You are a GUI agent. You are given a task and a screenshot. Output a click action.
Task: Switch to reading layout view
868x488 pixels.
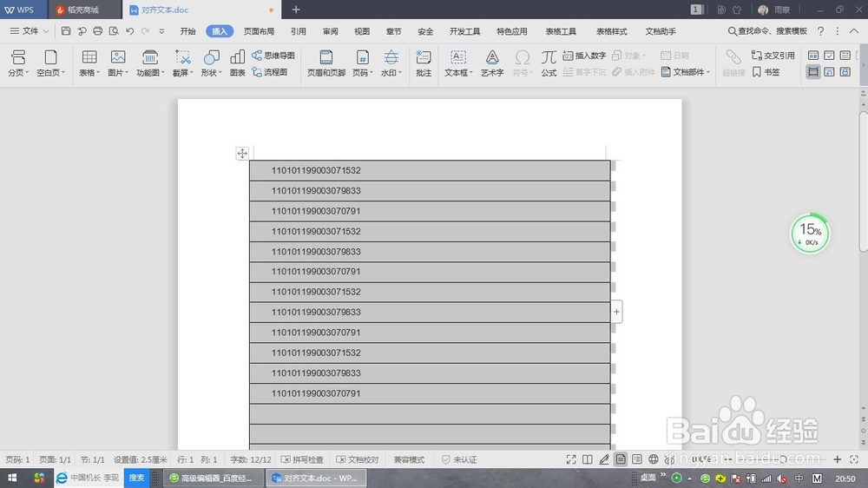(588, 459)
